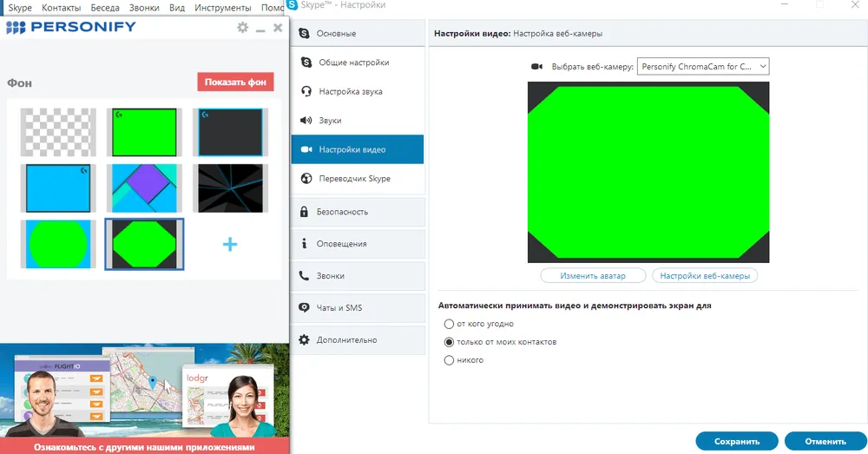868x454 pixels.
Task: Pick the solid blue background swatch
Action: click(x=58, y=188)
